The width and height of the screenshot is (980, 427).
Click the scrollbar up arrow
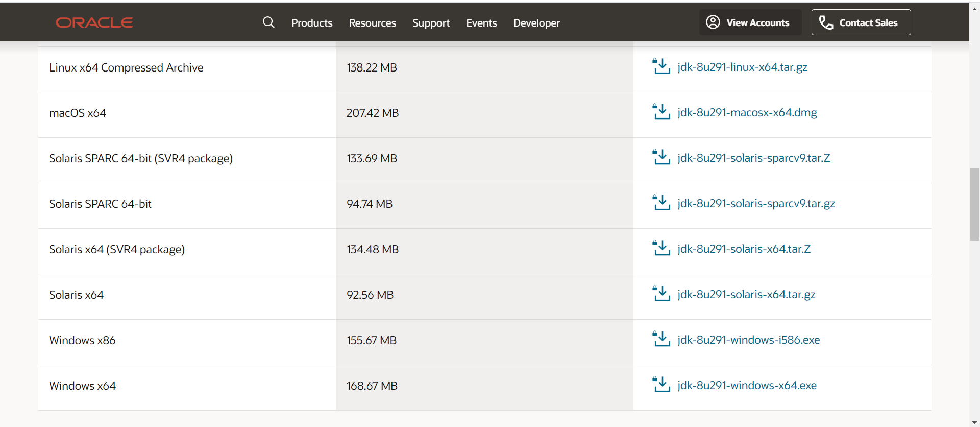click(x=974, y=8)
